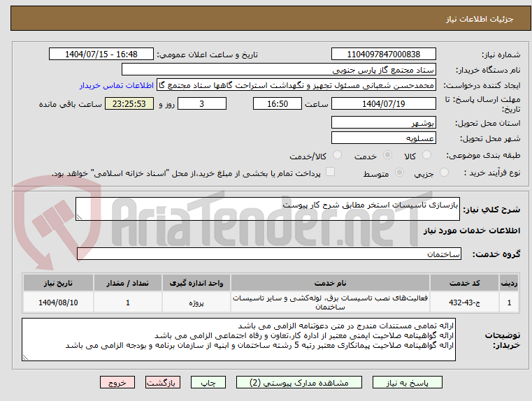Screen dimensions: 532x401
Task: Open مشاهده مدارک پیوستی (2) button
Action: click(299, 382)
